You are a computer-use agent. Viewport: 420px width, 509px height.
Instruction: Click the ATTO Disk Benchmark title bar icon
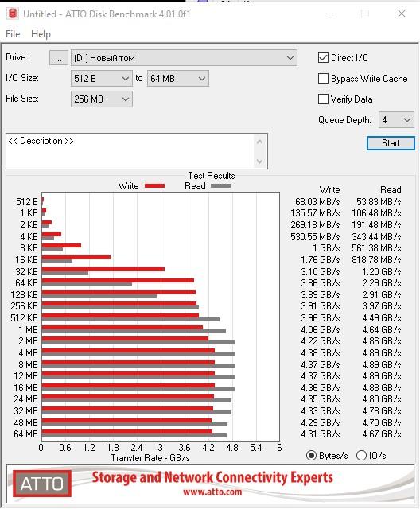[x=13, y=14]
